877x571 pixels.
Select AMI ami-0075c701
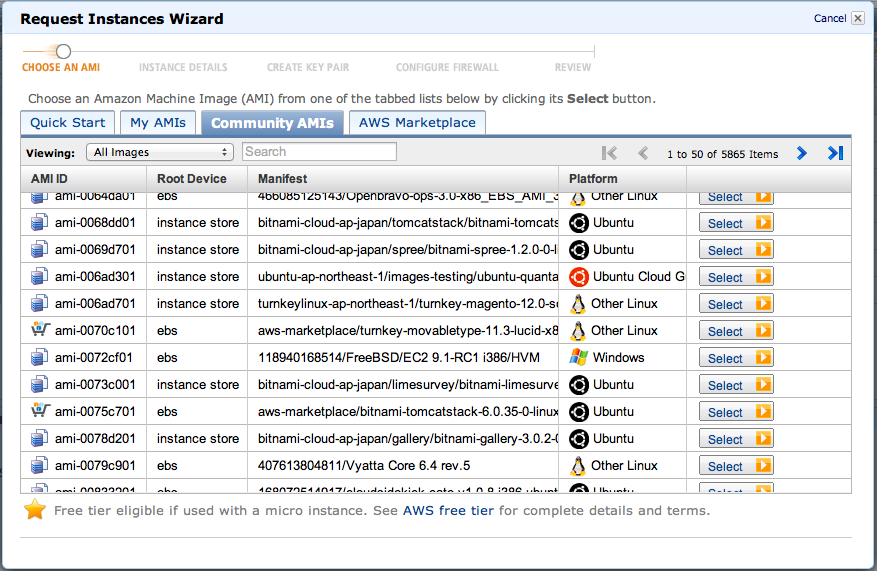[x=736, y=412]
